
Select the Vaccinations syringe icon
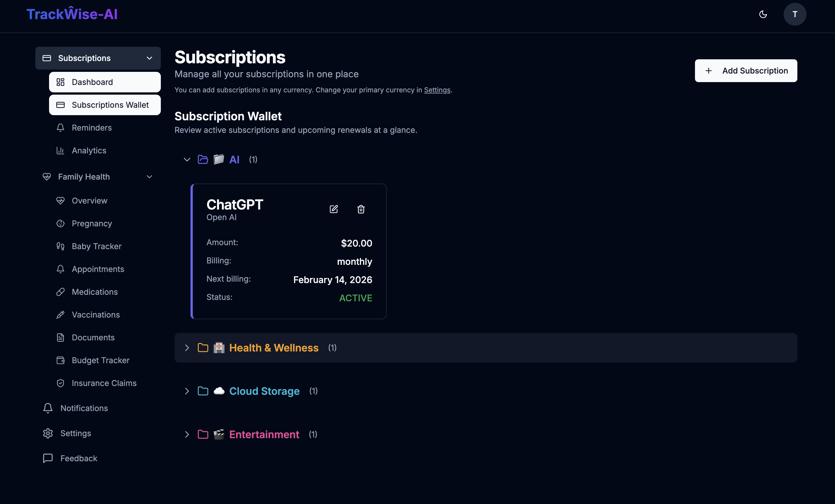pos(61,315)
